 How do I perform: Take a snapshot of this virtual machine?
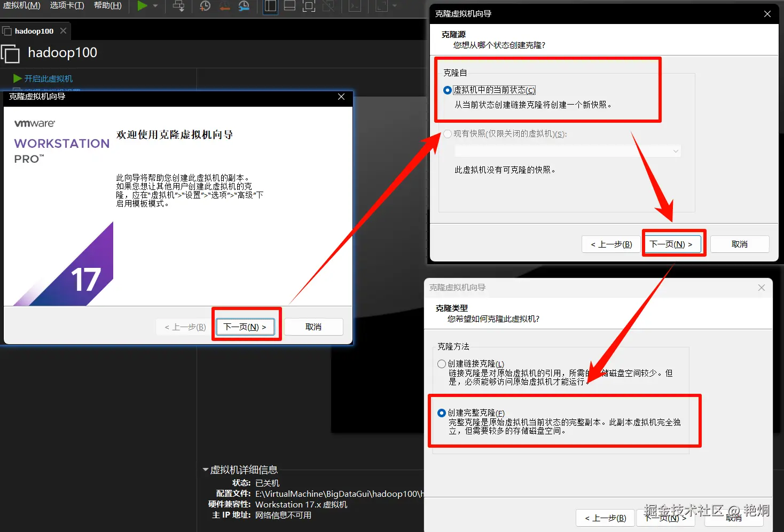click(205, 7)
